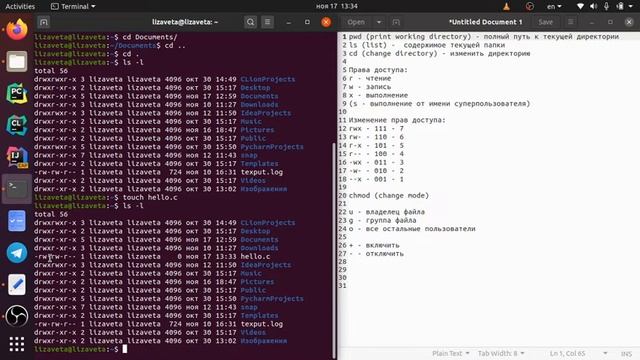Click the 'w - запись' line in the editor
This screenshot has width=640, height=360.
[370, 87]
